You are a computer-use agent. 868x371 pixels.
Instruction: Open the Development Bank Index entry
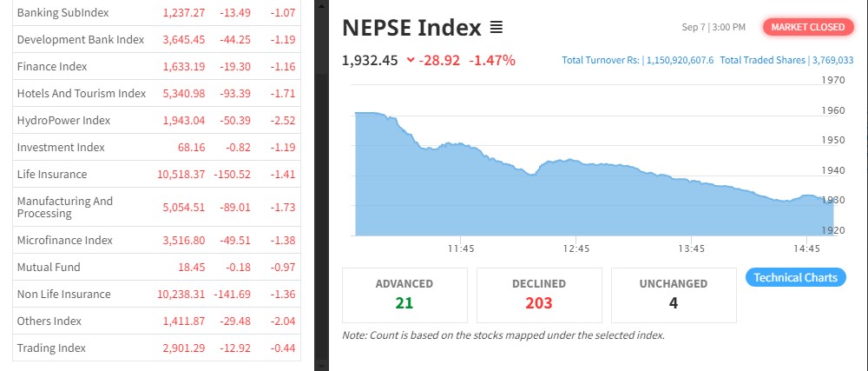pos(80,40)
